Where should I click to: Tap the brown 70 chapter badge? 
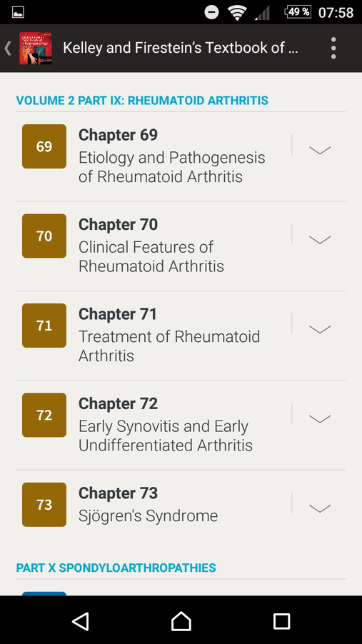click(x=44, y=236)
